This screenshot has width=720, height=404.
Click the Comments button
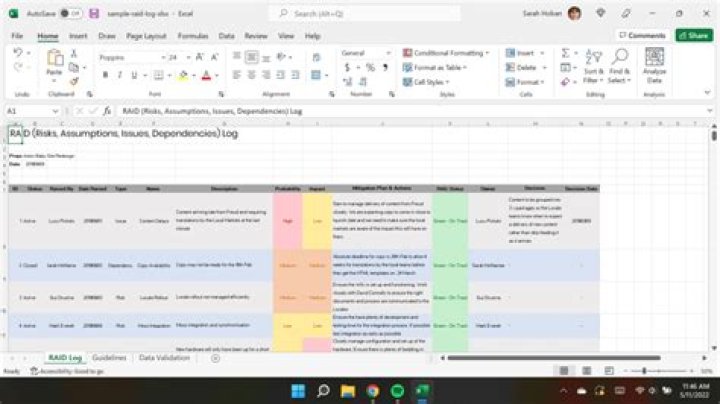coord(642,35)
